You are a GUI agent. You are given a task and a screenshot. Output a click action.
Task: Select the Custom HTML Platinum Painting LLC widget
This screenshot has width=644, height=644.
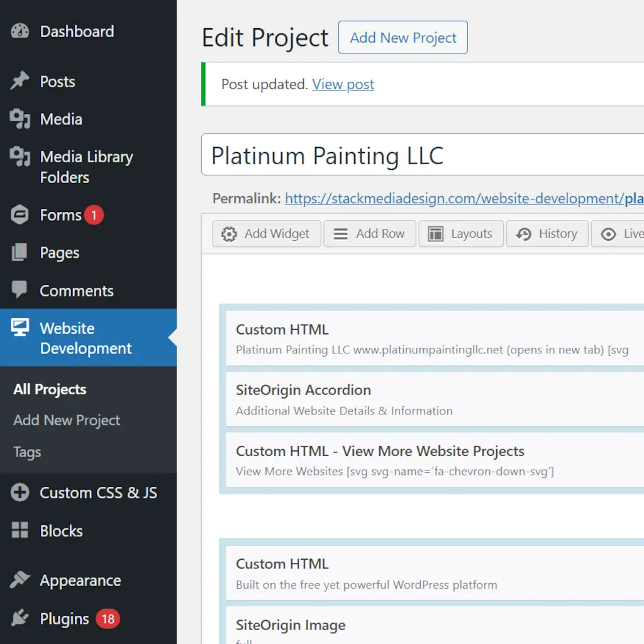pos(435,338)
